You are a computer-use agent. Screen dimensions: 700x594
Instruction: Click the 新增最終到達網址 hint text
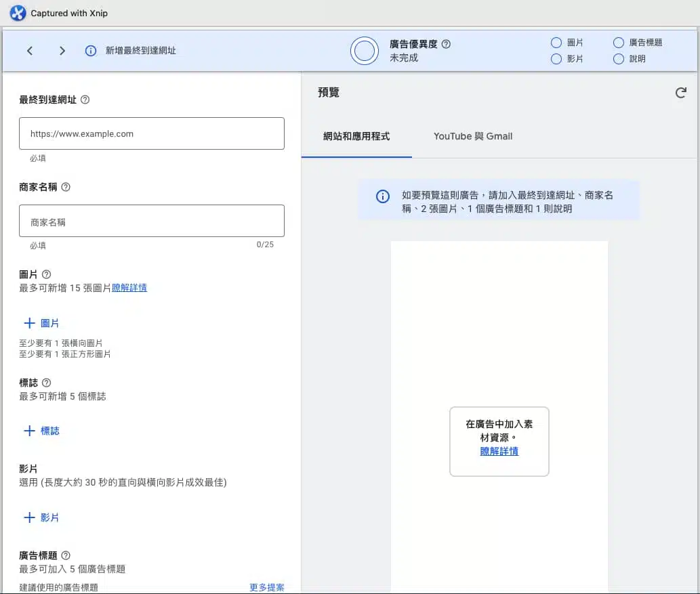click(x=141, y=51)
